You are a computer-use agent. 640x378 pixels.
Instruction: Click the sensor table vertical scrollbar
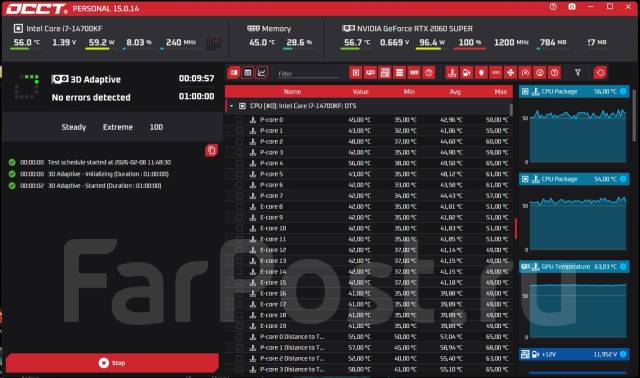tap(511, 109)
